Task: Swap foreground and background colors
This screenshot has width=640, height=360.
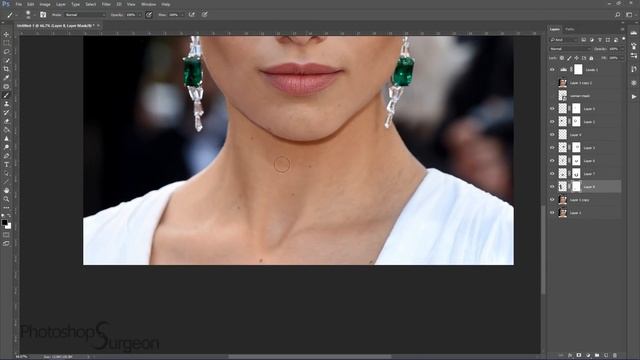Action: click(x=9, y=216)
